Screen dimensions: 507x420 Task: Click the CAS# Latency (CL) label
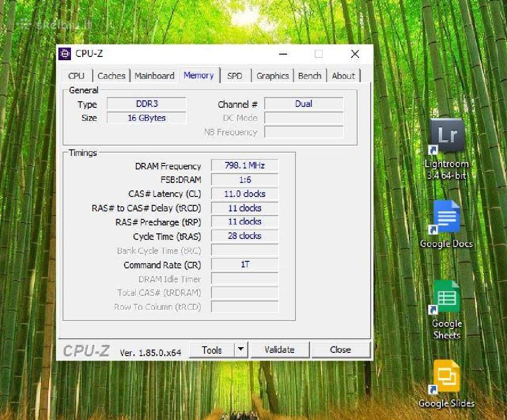coord(165,194)
